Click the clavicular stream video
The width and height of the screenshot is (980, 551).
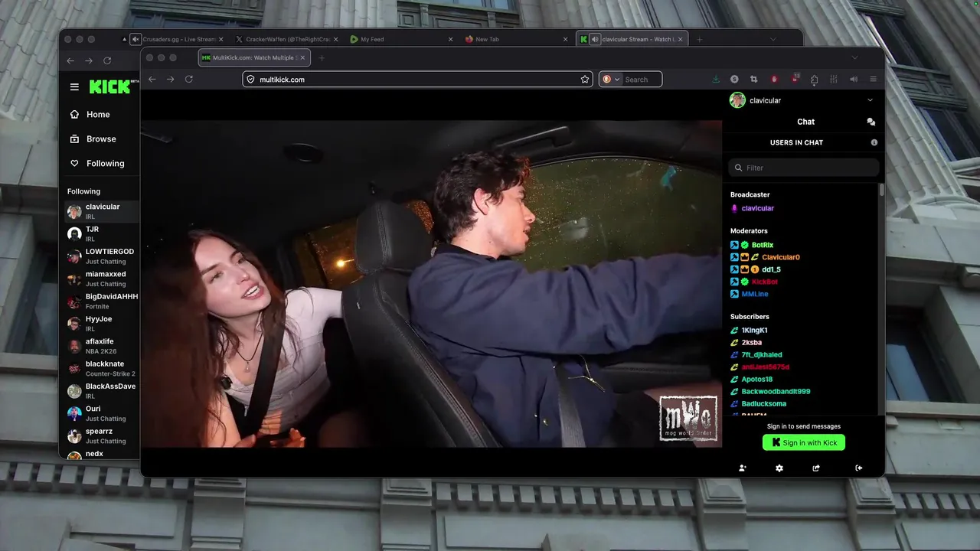(431, 283)
